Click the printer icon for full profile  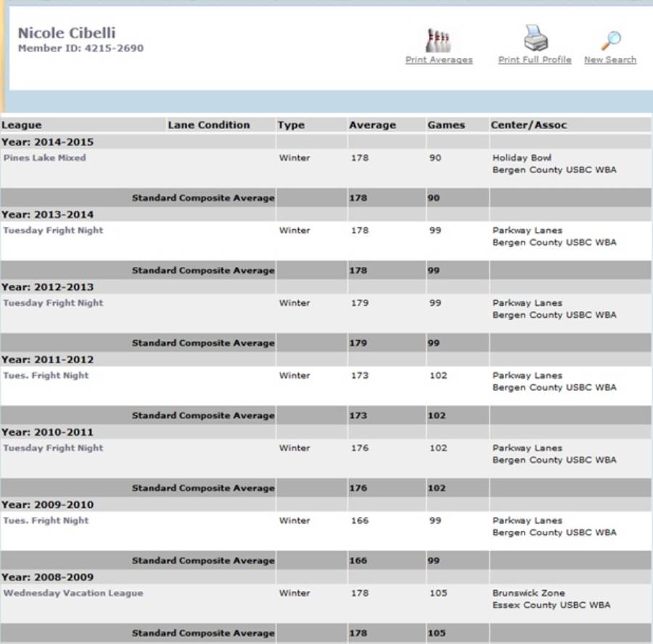pyautogui.click(x=535, y=38)
